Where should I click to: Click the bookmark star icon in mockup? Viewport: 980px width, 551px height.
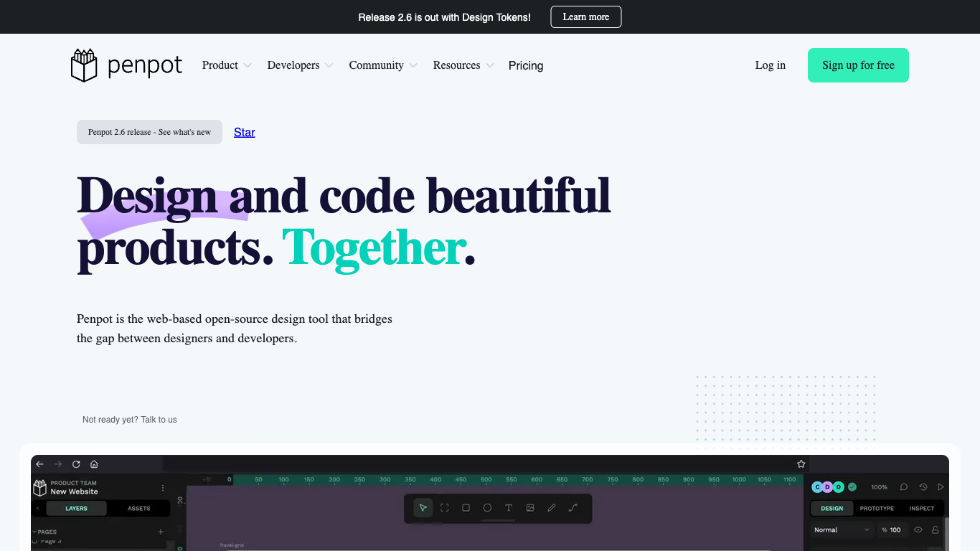click(x=801, y=464)
